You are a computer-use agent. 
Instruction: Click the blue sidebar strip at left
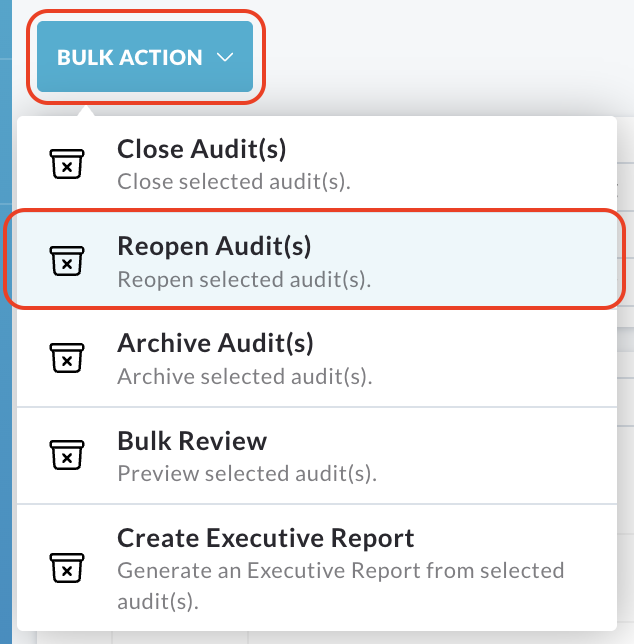pyautogui.click(x=6, y=322)
